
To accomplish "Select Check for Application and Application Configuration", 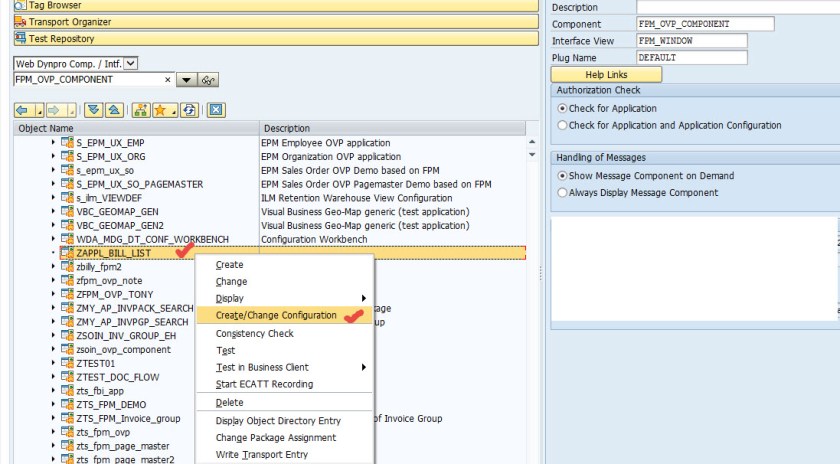I will [x=562, y=125].
